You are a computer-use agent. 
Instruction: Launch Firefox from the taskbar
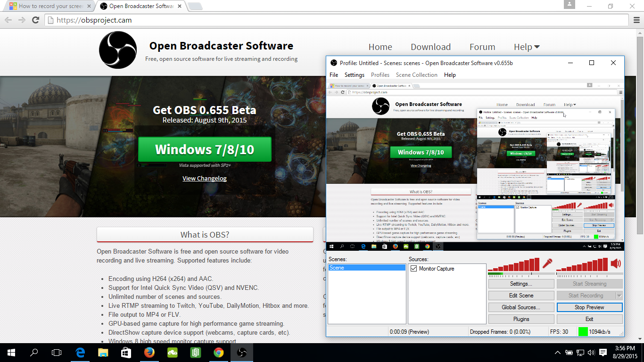click(x=149, y=352)
